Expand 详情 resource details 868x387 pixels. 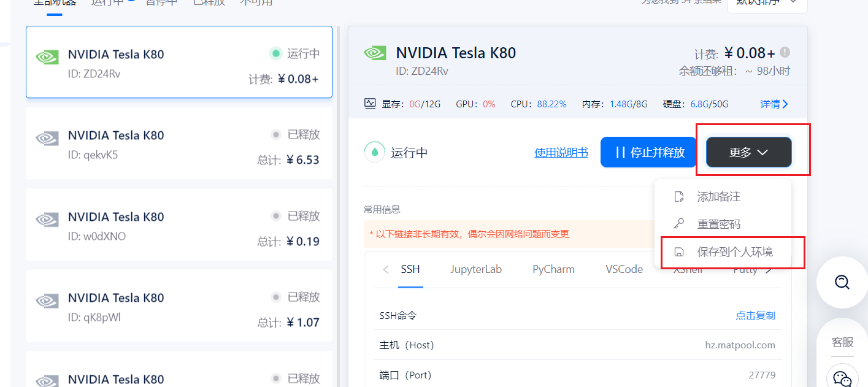tap(774, 104)
